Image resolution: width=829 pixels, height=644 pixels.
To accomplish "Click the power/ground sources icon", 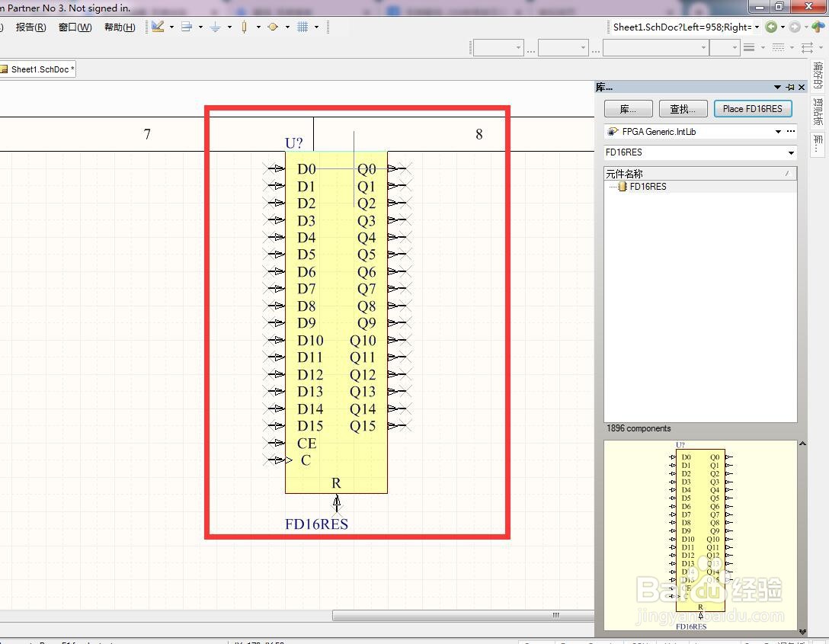I will (x=215, y=27).
